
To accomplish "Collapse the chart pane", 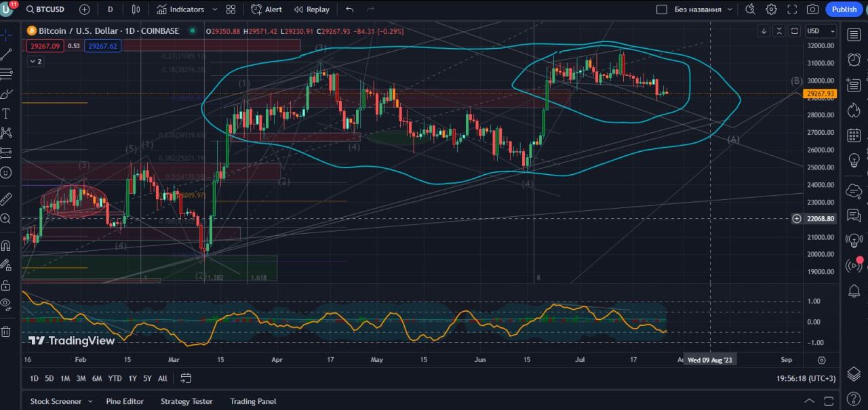I will [x=779, y=31].
